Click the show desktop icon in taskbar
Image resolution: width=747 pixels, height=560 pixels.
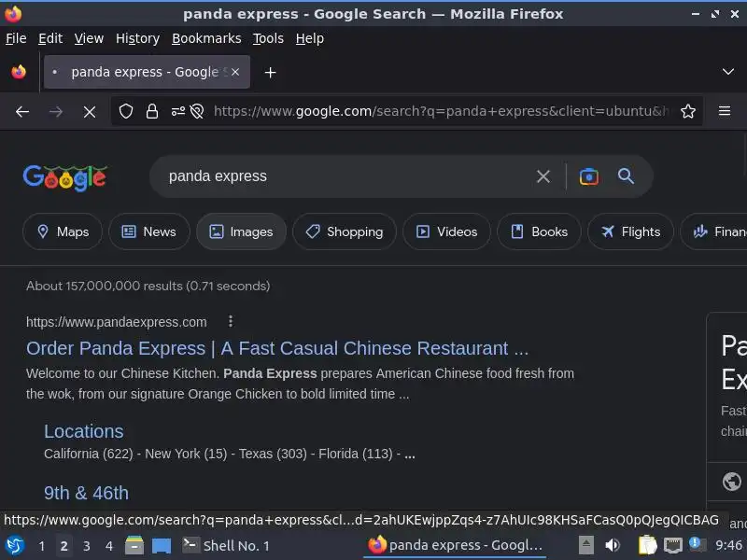(162, 546)
